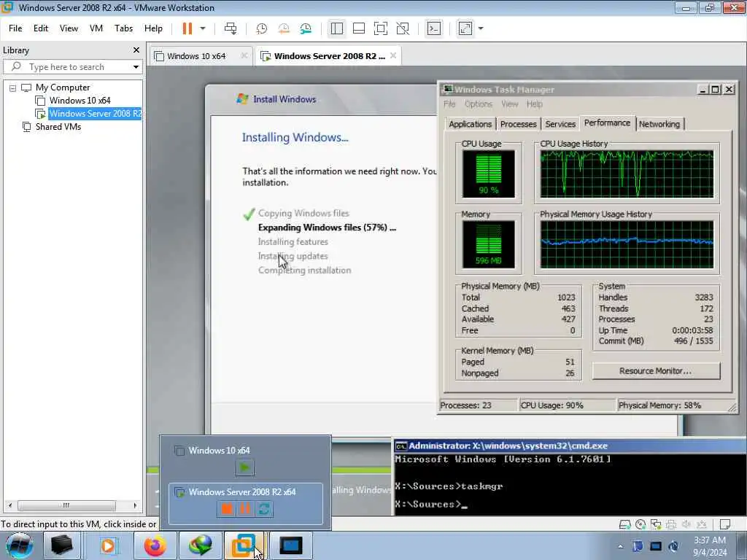Open the Tabs menu
This screenshot has height=560, width=747.
coord(123,28)
